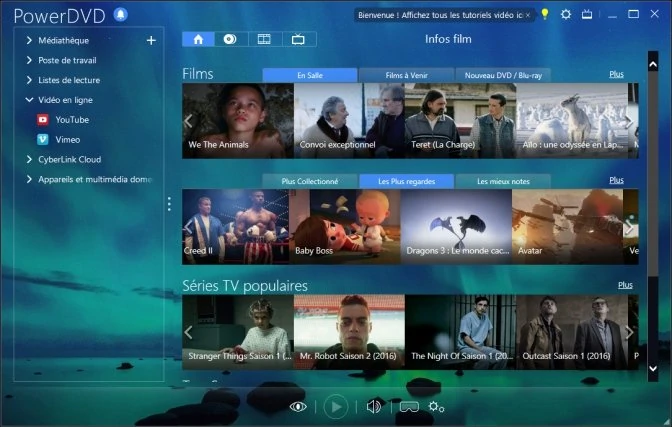The width and height of the screenshot is (672, 427).
Task: Go to previous items in Creed II row
Action: tap(188, 227)
